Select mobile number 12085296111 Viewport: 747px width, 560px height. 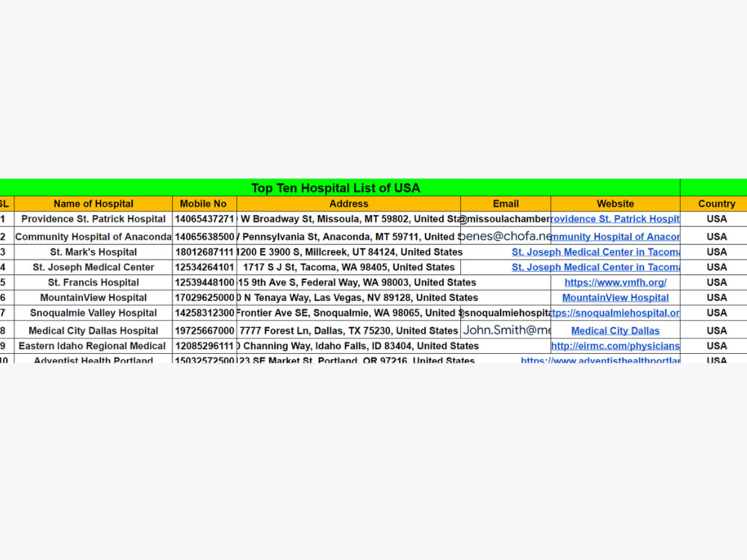[204, 346]
